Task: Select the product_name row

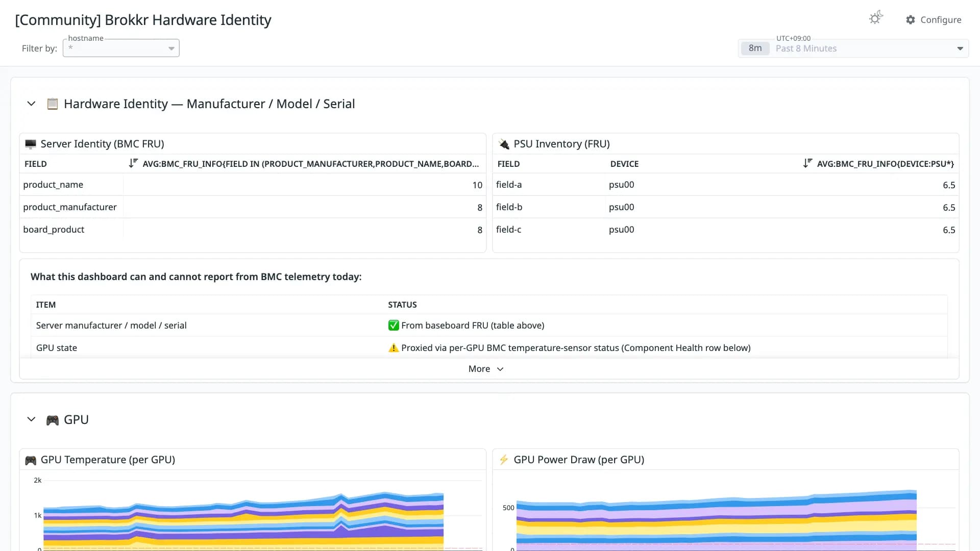Action: tap(253, 185)
